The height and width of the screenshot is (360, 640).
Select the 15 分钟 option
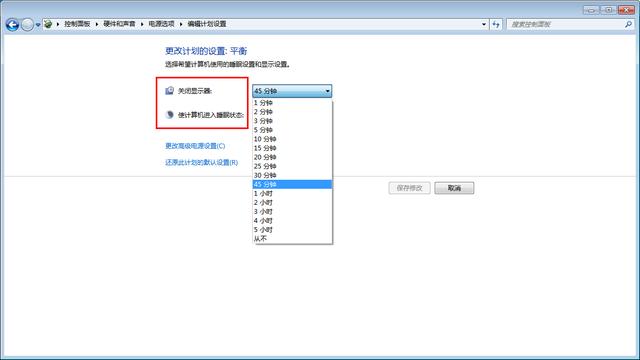[292, 148]
